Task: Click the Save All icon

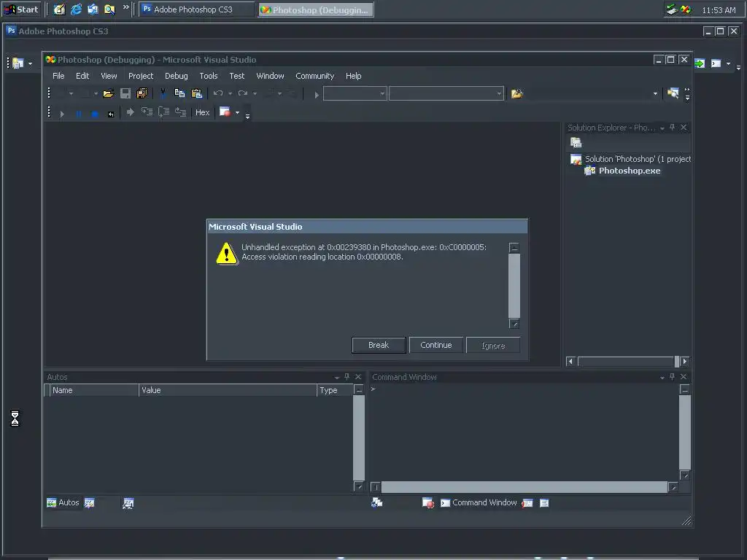Action: [x=142, y=93]
